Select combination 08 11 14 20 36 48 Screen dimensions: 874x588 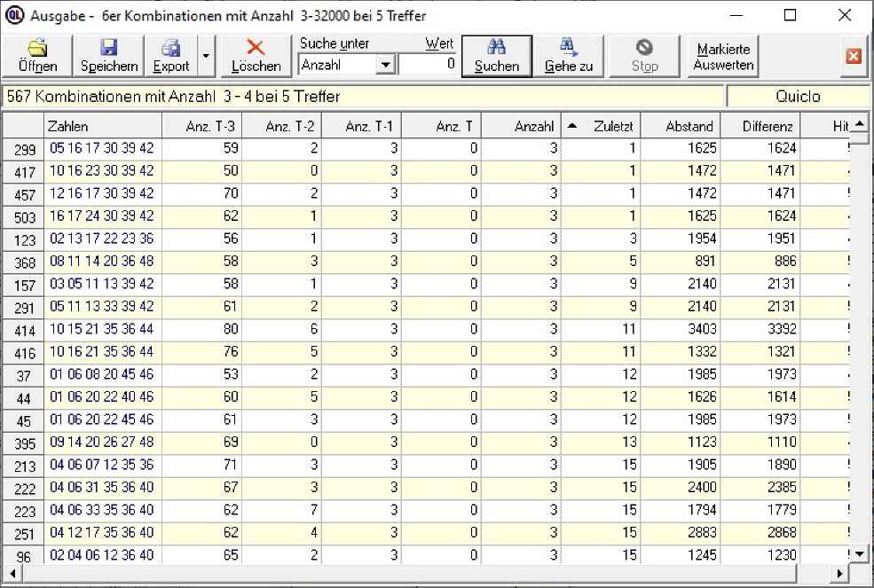(x=100, y=262)
